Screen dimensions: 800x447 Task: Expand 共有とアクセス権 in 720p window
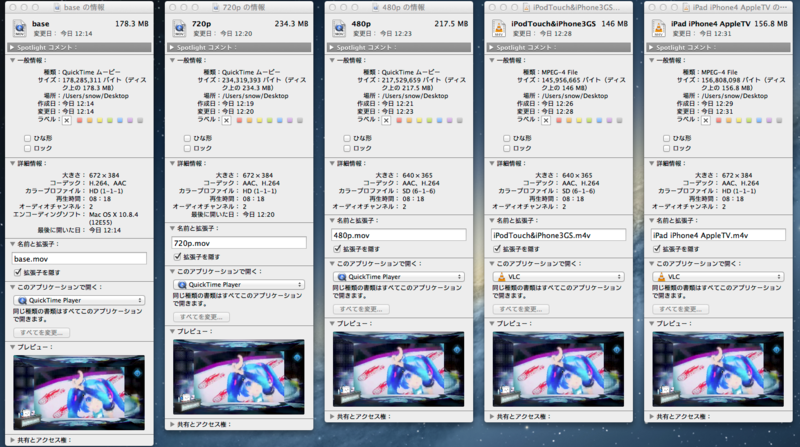pyautogui.click(x=172, y=424)
